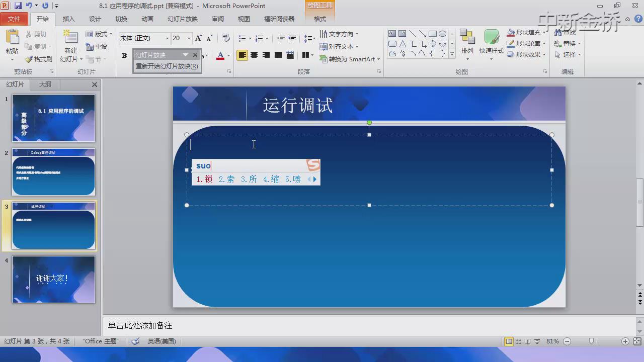Open font color A dropdown arrow
Screen dimensions: 644x362
(228, 56)
